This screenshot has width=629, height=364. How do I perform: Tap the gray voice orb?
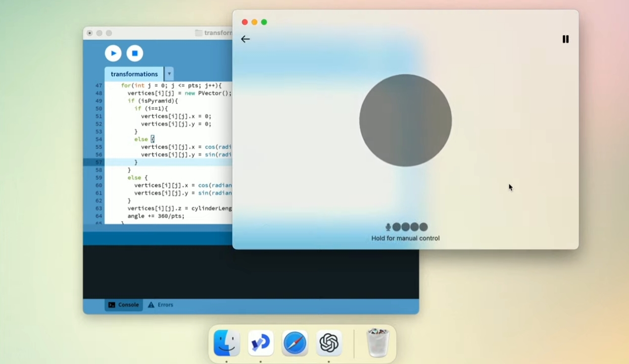point(405,120)
